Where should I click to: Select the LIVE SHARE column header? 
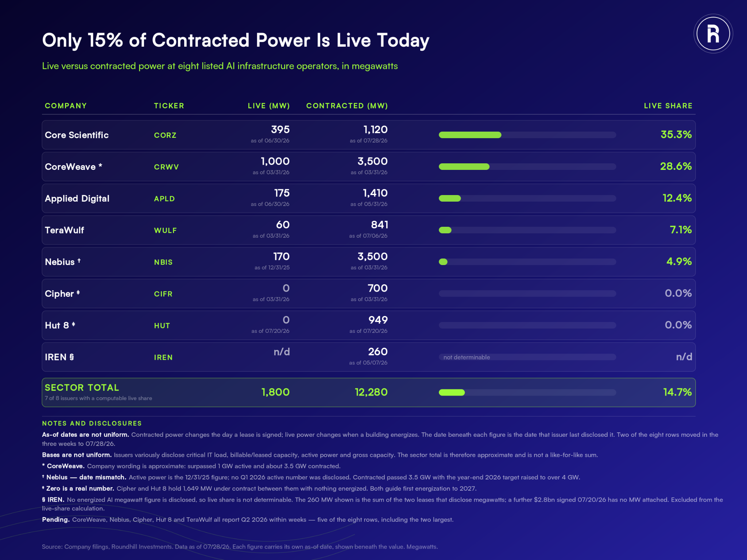point(668,106)
